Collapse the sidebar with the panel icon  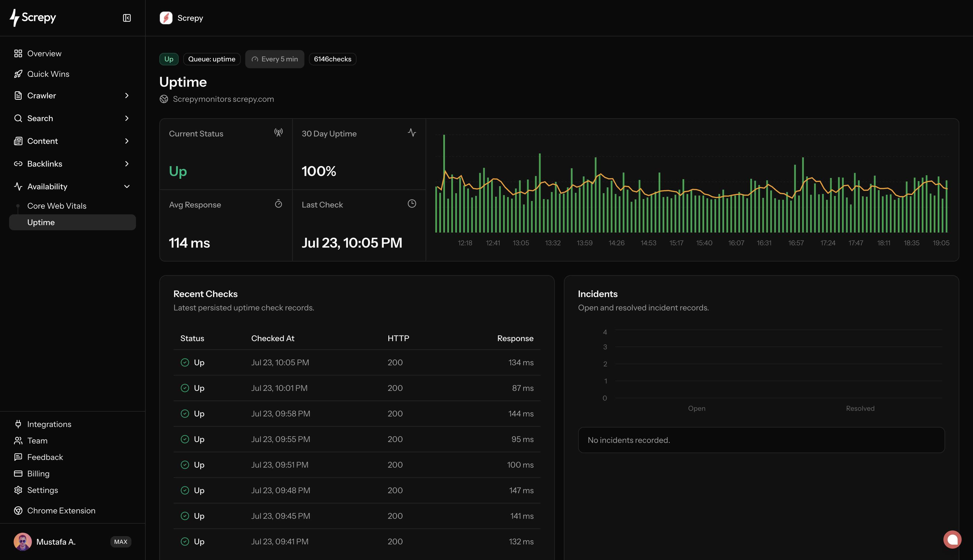tap(127, 18)
